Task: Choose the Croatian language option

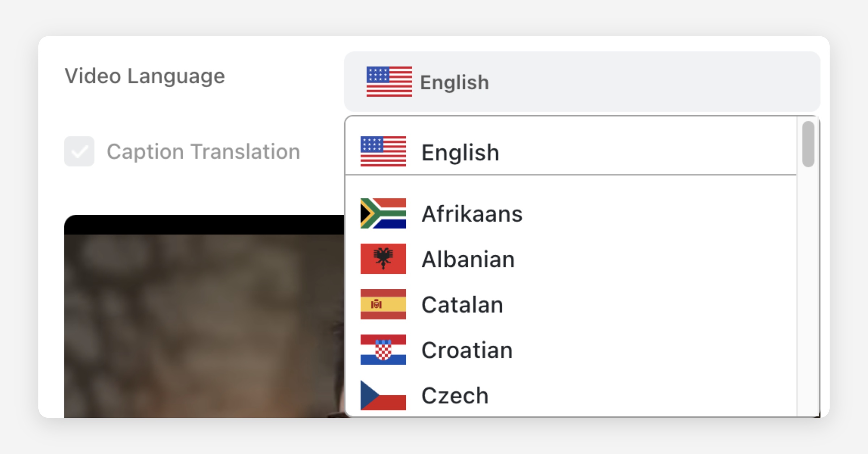Action: pos(467,350)
